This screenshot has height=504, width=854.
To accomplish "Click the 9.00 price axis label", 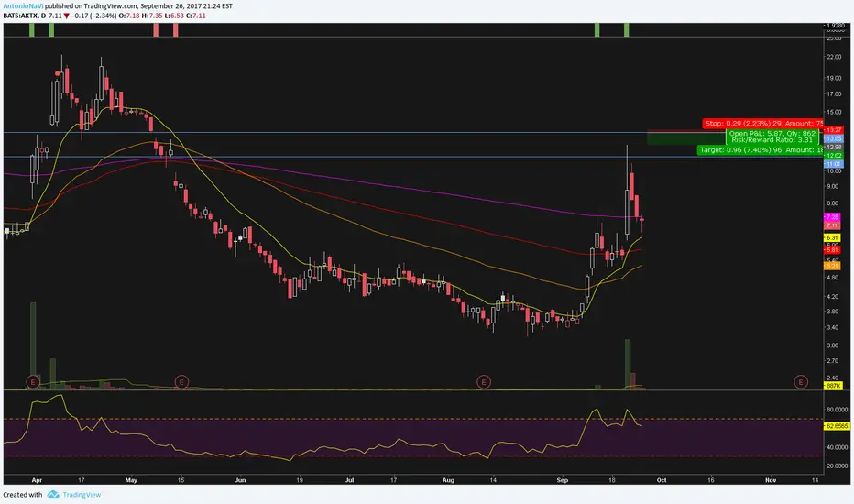I will [833, 186].
